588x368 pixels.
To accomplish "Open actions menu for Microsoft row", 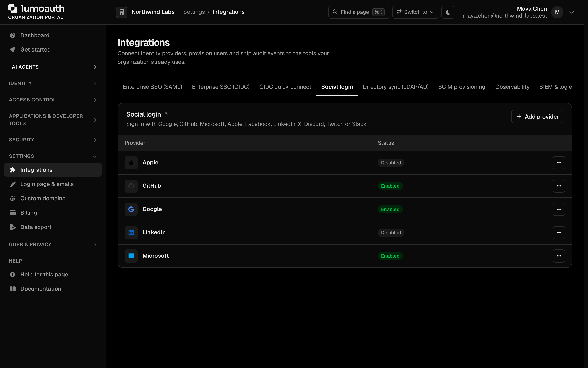I will tap(559, 256).
